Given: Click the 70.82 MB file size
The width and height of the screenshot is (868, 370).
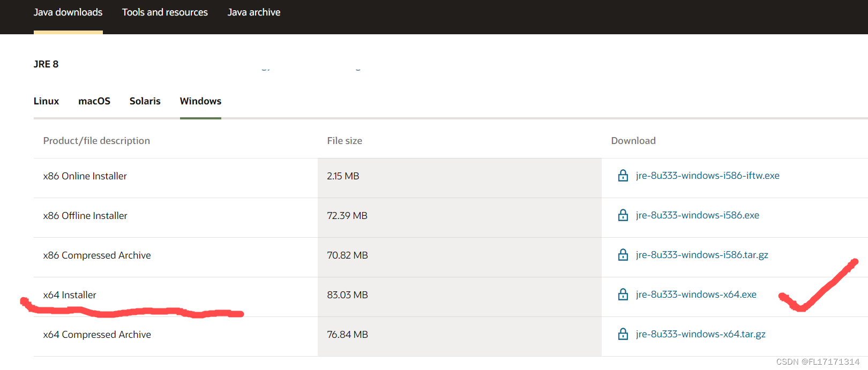Looking at the screenshot, I should pos(347,255).
